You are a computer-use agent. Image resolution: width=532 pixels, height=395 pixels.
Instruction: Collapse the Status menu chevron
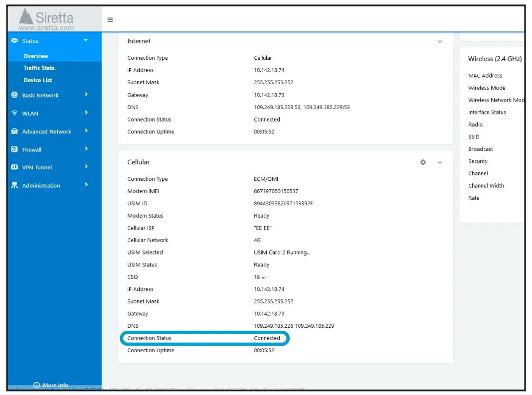click(x=86, y=40)
